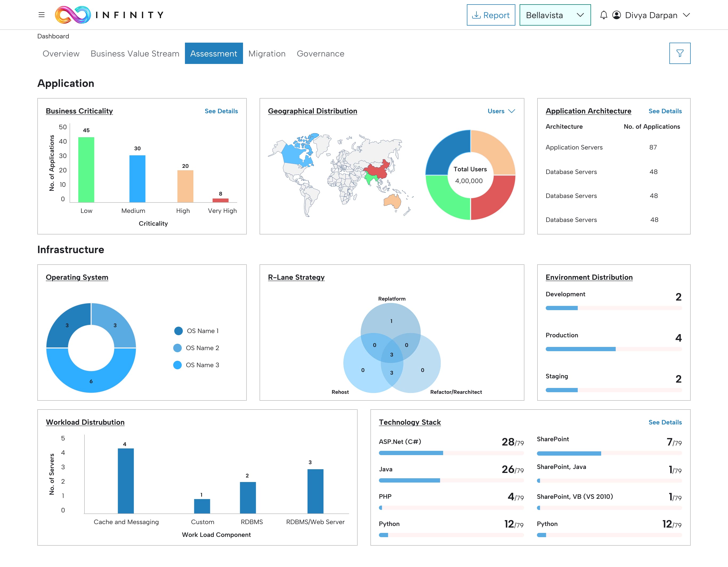
Task: Open the Divya Darpan account menu chevron
Action: point(686,15)
